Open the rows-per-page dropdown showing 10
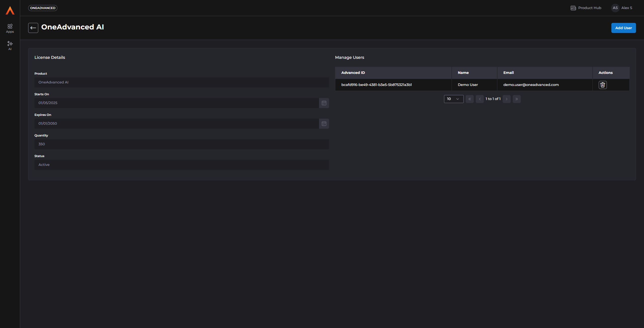644x328 pixels. (454, 99)
